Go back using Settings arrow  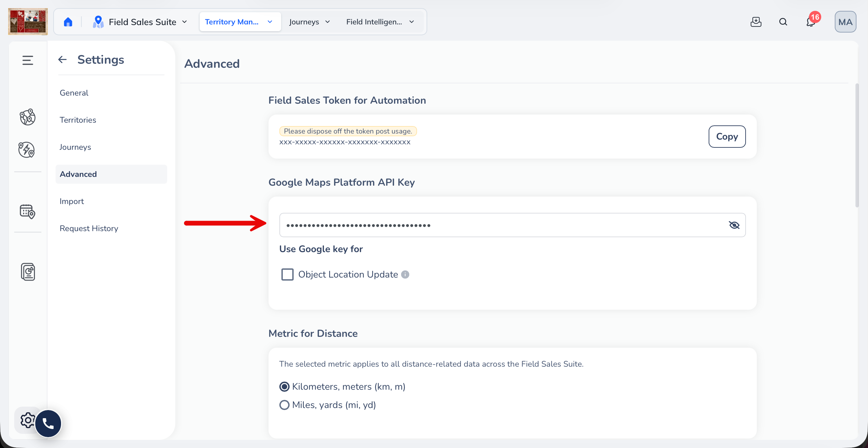62,60
